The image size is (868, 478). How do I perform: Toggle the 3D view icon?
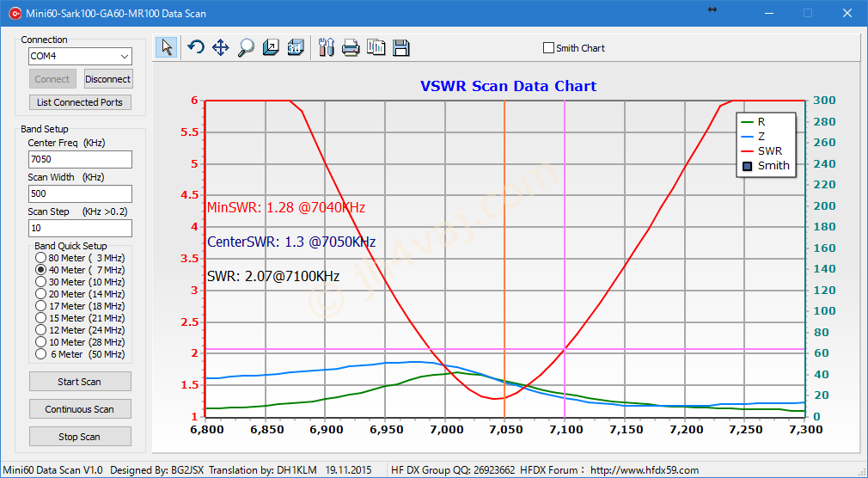click(x=296, y=47)
